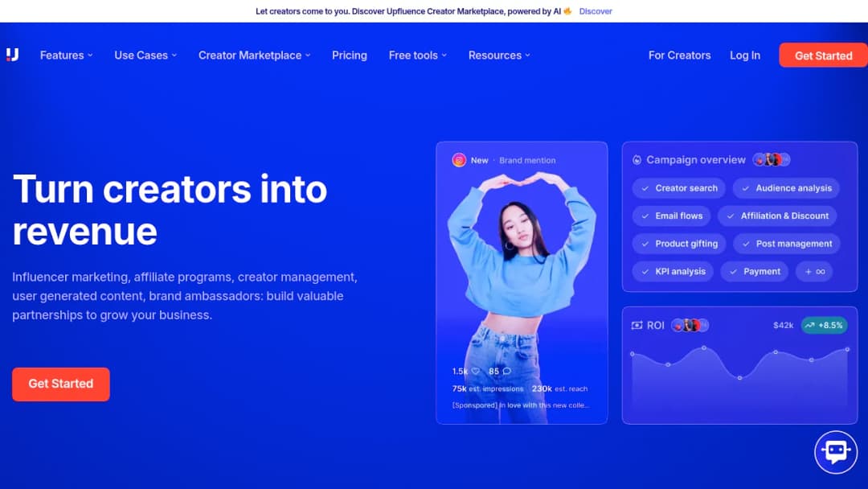Click avatar group next to Campaign overview
The height and width of the screenshot is (489, 868).
click(771, 159)
